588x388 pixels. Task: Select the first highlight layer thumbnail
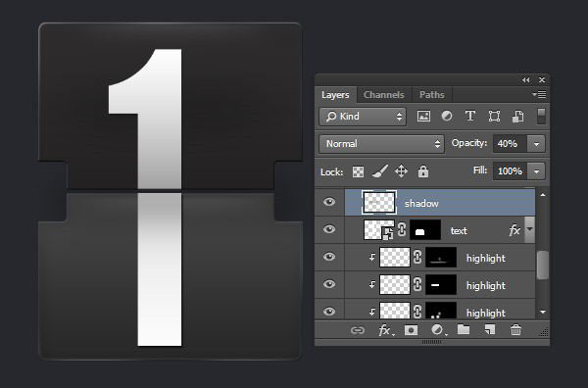coord(395,257)
